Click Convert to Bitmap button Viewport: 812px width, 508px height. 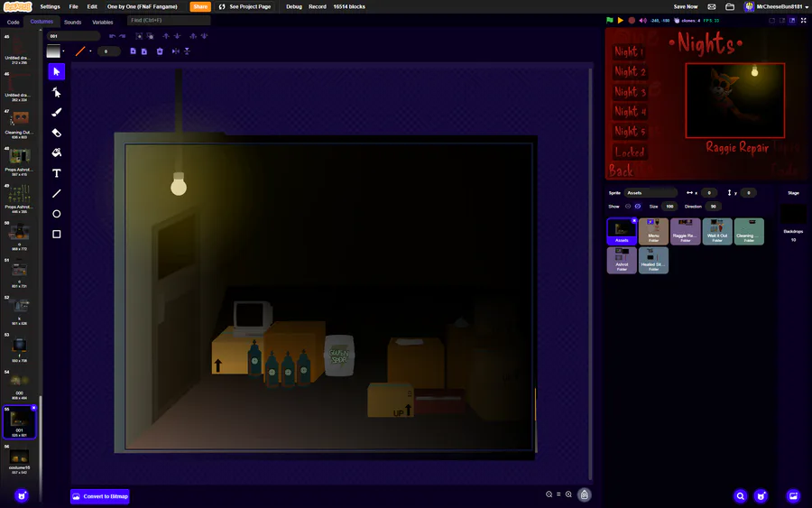coord(100,496)
